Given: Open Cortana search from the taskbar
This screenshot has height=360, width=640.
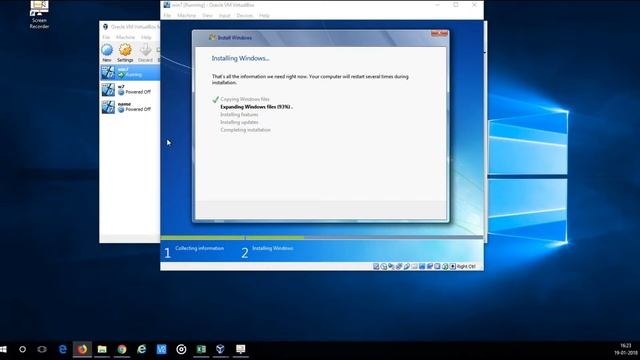Looking at the screenshot, I should coord(22,349).
